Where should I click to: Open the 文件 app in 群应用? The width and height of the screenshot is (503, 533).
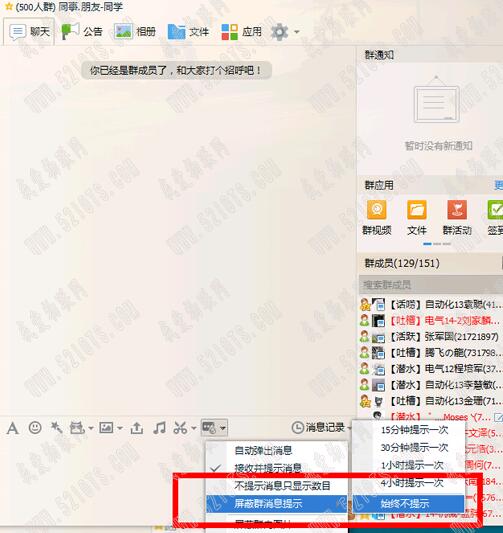pos(417,218)
